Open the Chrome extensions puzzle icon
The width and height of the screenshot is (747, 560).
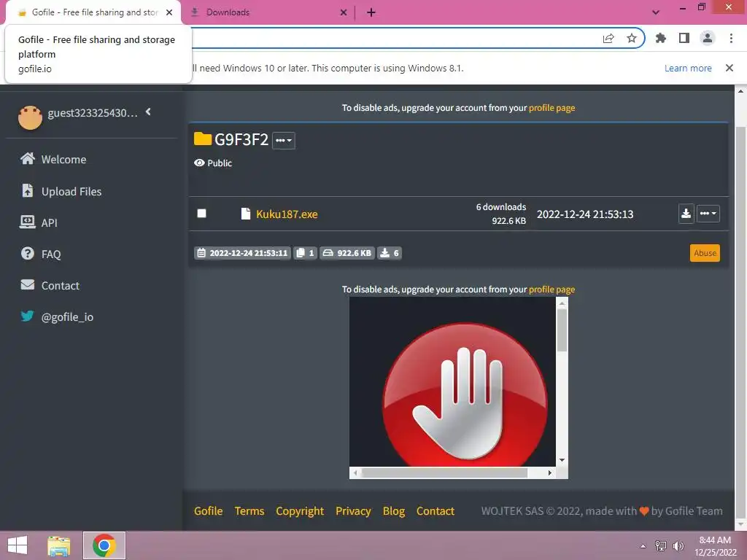(x=660, y=38)
